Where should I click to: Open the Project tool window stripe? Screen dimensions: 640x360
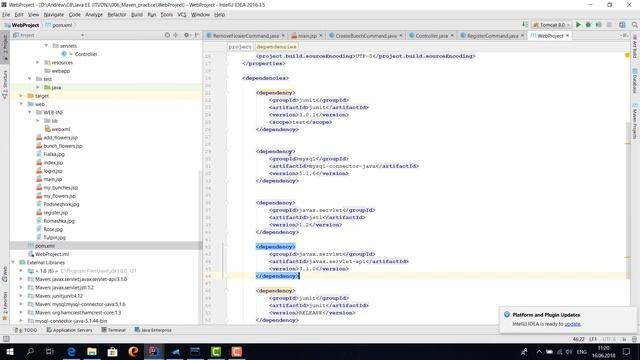click(x=5, y=47)
